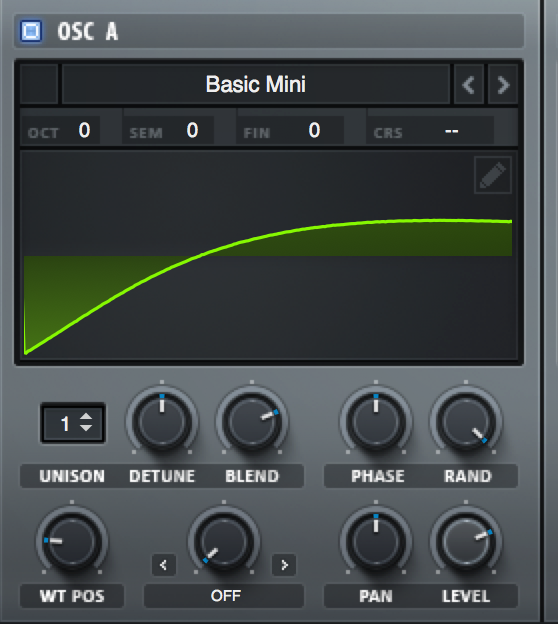
Task: Click the FIN fine tune value
Action: pos(291,131)
